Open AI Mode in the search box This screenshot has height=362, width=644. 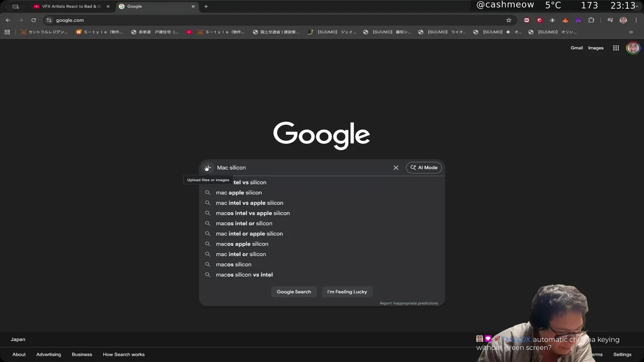(424, 167)
